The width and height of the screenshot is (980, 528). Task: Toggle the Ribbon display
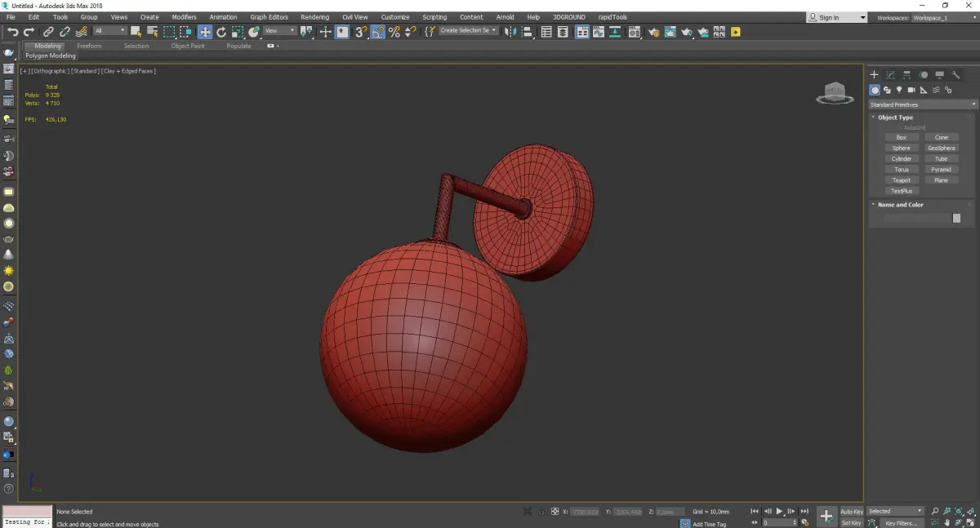(582, 32)
